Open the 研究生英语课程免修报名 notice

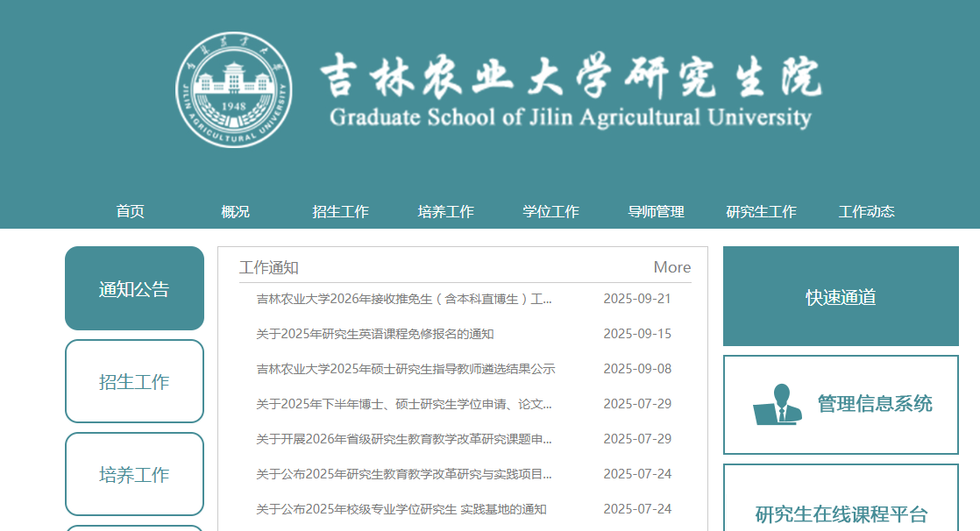coord(375,334)
